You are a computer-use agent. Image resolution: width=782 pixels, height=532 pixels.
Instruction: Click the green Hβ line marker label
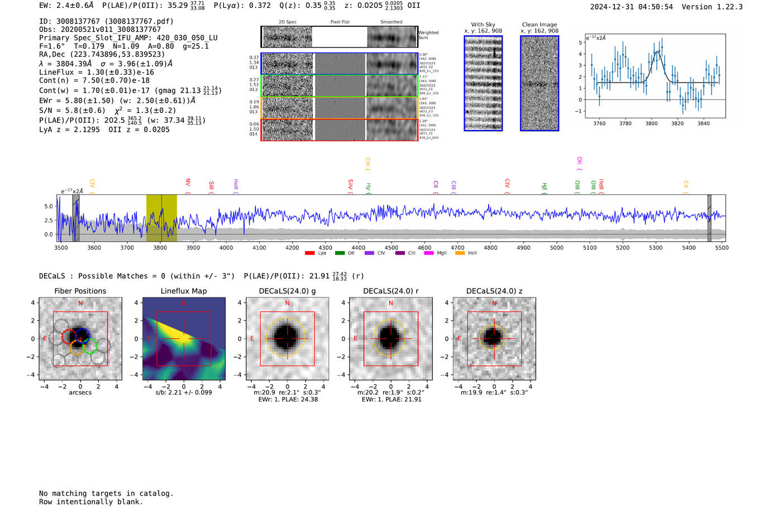(x=544, y=188)
